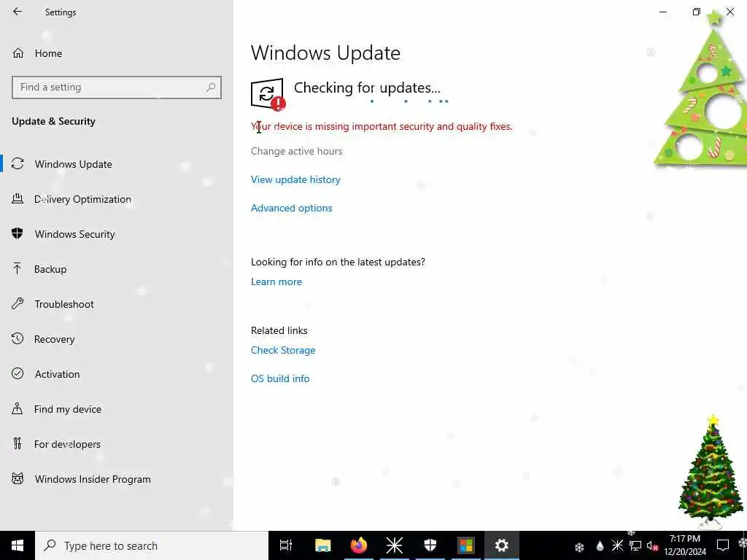Click the taskbar Type here to search box
Screen dimensions: 747x560
pyautogui.click(x=152, y=545)
